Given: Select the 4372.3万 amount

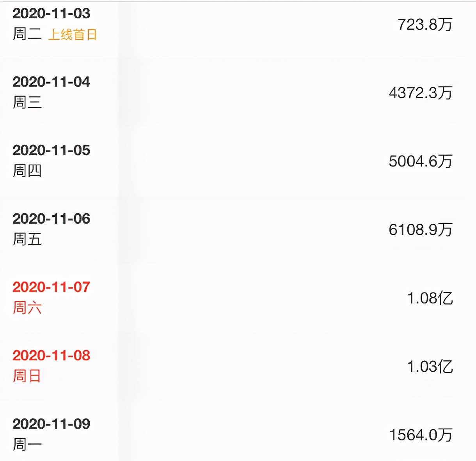Looking at the screenshot, I should (x=421, y=93).
